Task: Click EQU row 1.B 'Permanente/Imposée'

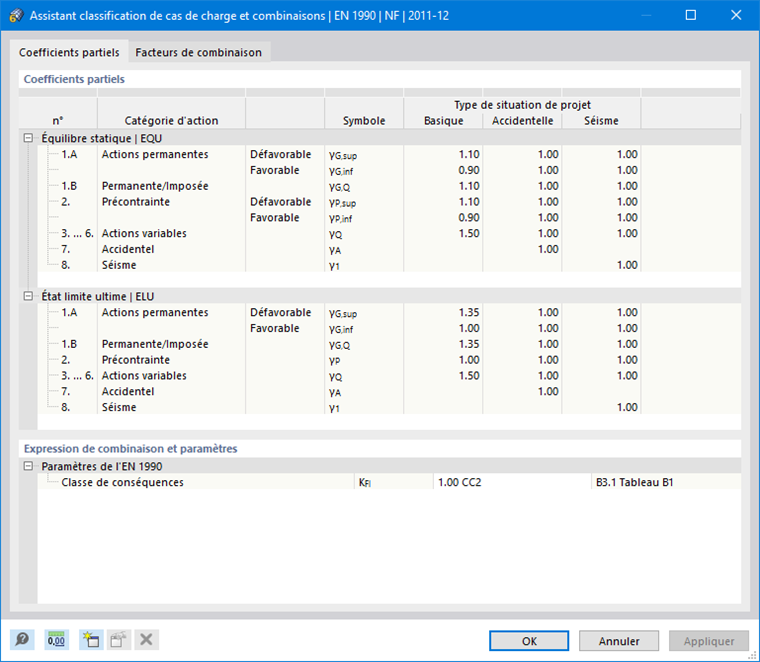Action: (155, 186)
